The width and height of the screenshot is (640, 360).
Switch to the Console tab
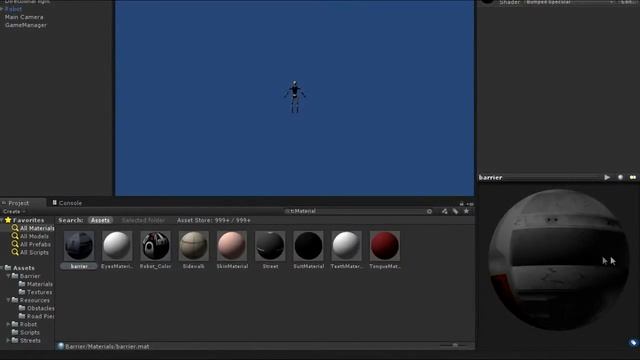[67, 203]
